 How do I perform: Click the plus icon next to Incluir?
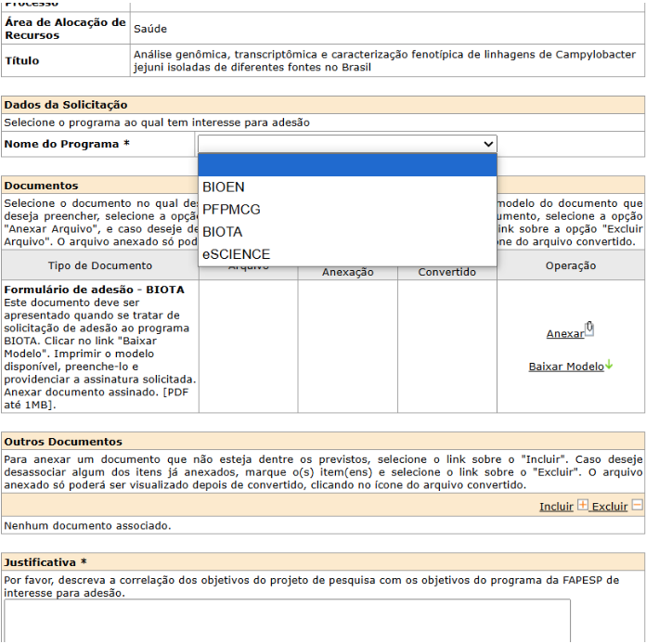click(x=583, y=506)
